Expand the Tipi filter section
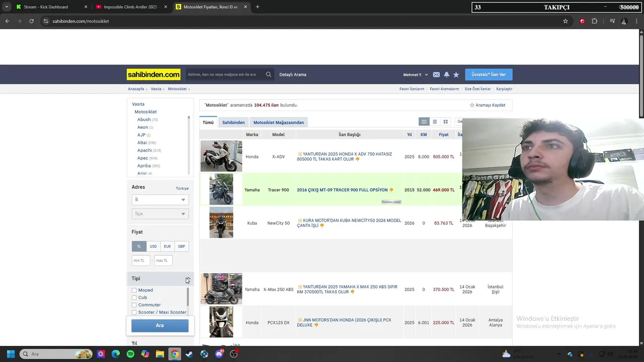Viewport: 644px width, 362px height. click(x=160, y=279)
